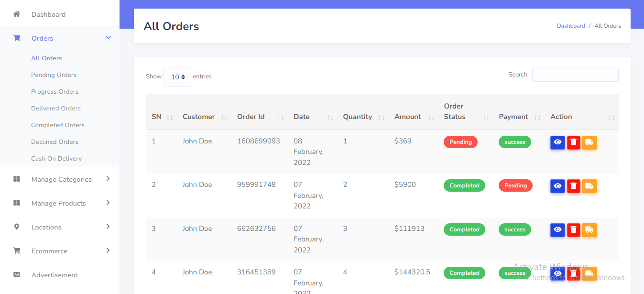Click the Locations pin icon in the sidebar

click(17, 227)
